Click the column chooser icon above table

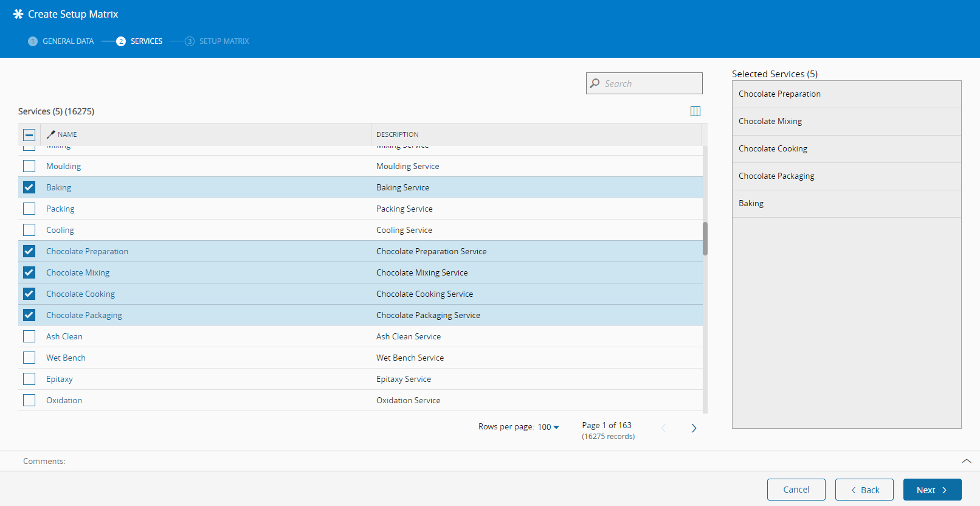695,111
